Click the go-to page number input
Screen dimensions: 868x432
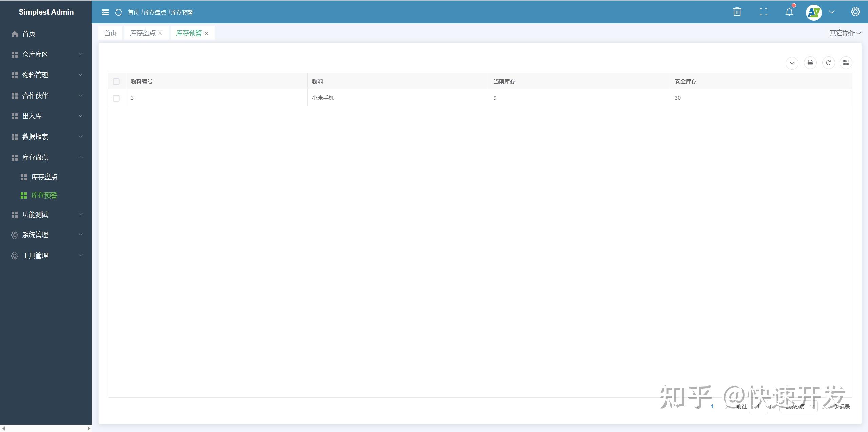pos(758,406)
